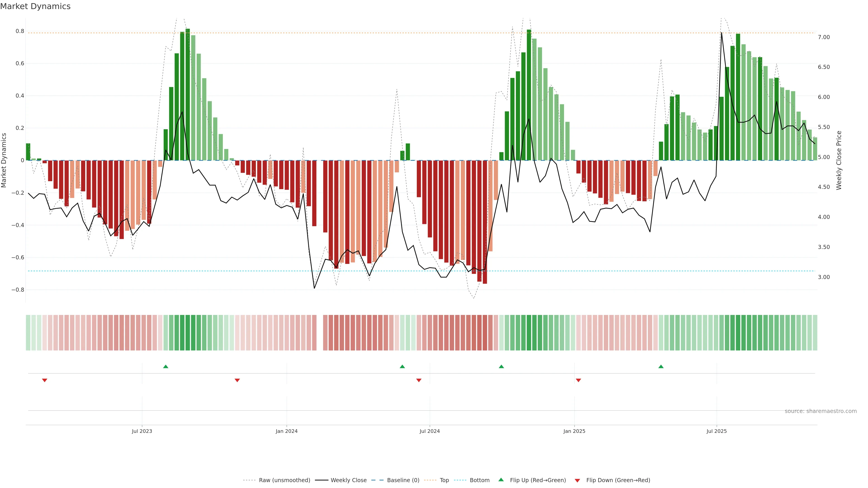Image resolution: width=868 pixels, height=488 pixels.
Task: Click the Jan 2024 x-axis label
Action: click(286, 431)
